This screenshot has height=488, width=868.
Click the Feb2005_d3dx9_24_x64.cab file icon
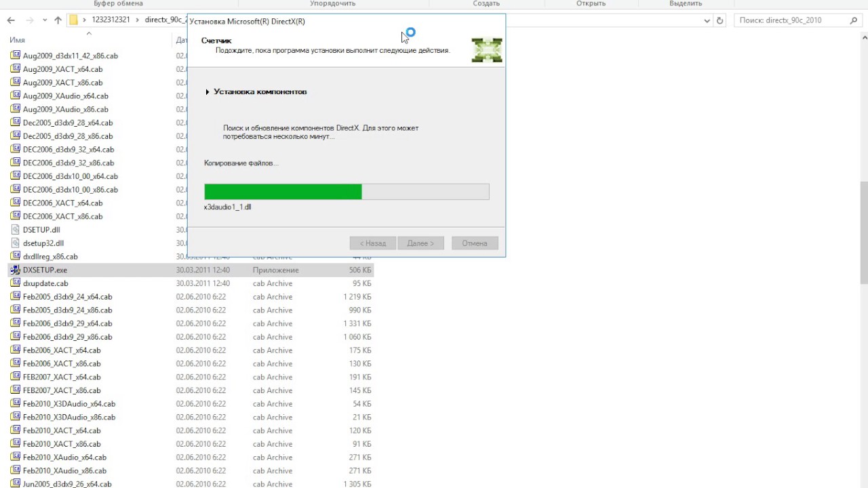coord(16,296)
